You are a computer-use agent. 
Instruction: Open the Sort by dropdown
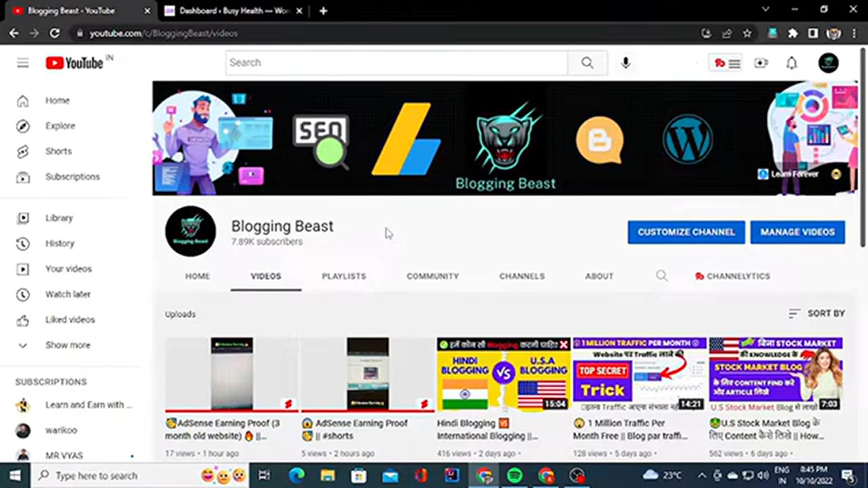(816, 313)
